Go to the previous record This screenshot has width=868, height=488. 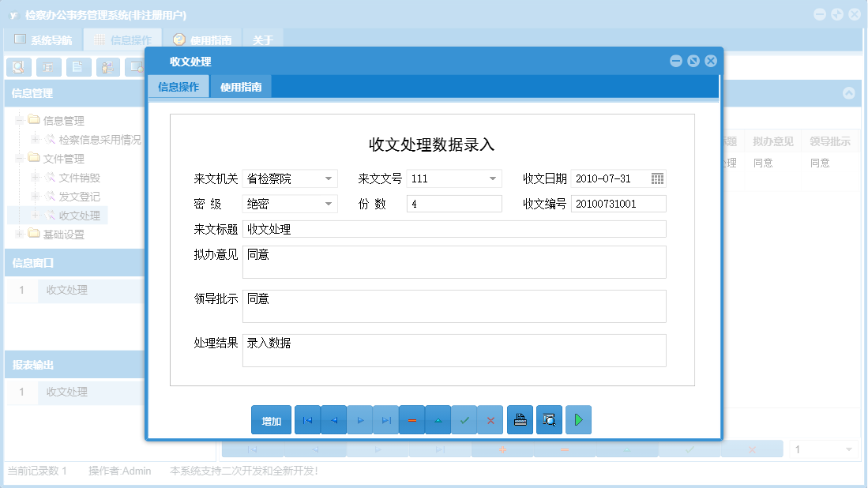(x=333, y=419)
